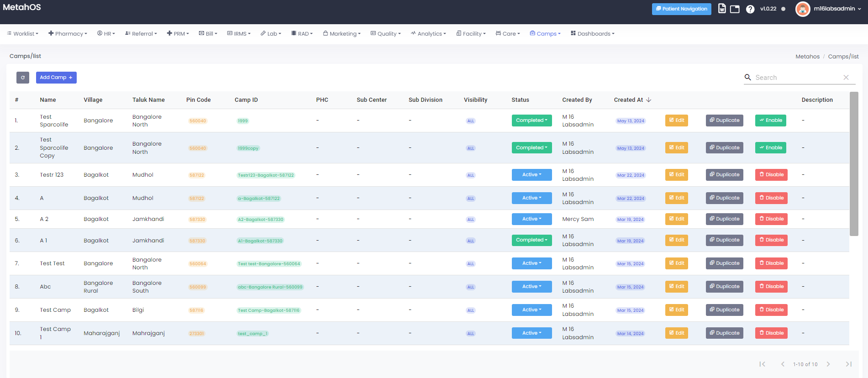Click the Patient Navigation button

[x=682, y=9]
